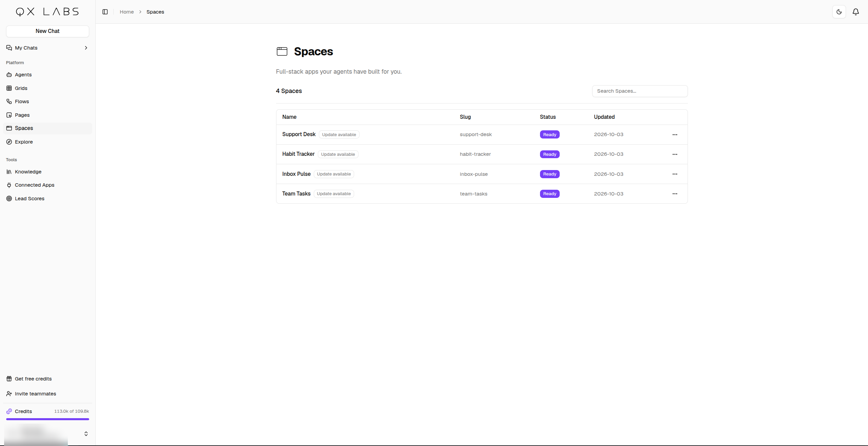Open Explore section
The image size is (868, 446).
coord(47,142)
